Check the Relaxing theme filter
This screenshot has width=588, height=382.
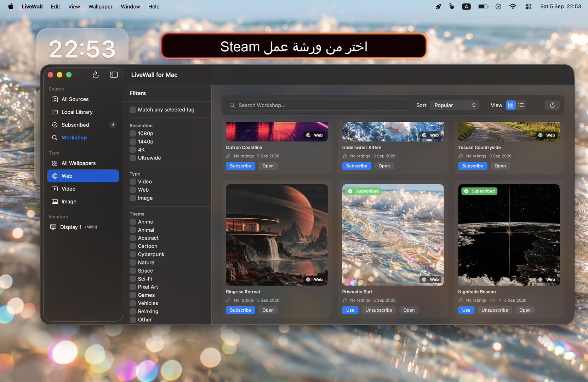pos(133,311)
